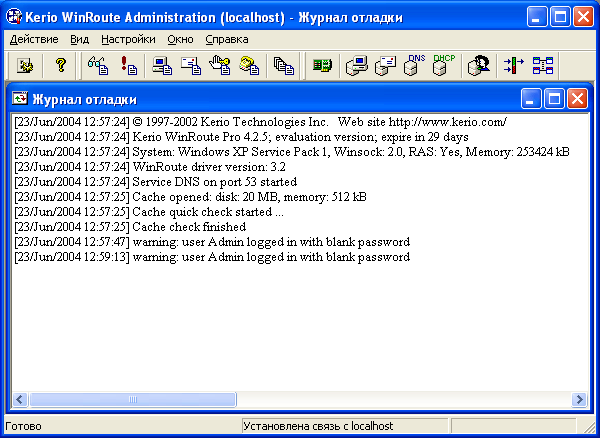Minimize the Kerio WinRoute Administration window
This screenshot has width=600, height=438.
tap(537, 17)
